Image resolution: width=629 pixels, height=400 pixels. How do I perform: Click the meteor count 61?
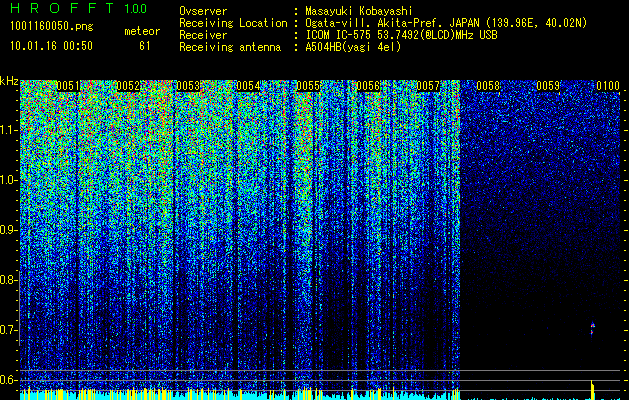[x=145, y=46]
